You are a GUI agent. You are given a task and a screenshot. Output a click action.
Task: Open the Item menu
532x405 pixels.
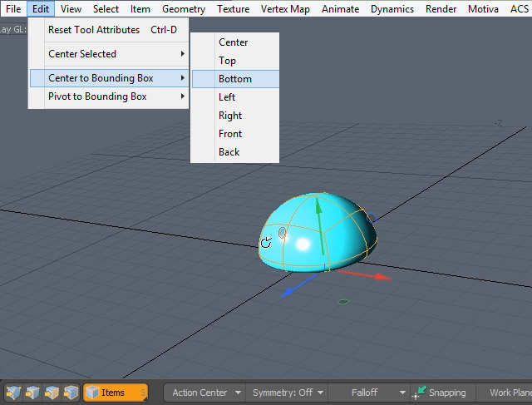[140, 9]
